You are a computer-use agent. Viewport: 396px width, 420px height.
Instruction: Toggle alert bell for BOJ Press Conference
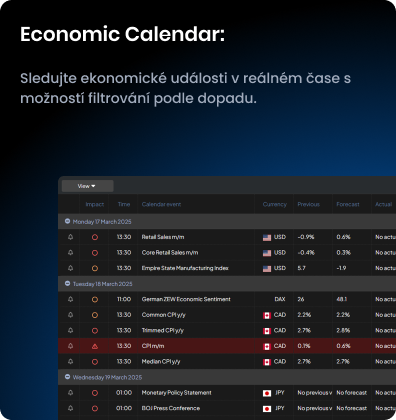click(70, 408)
